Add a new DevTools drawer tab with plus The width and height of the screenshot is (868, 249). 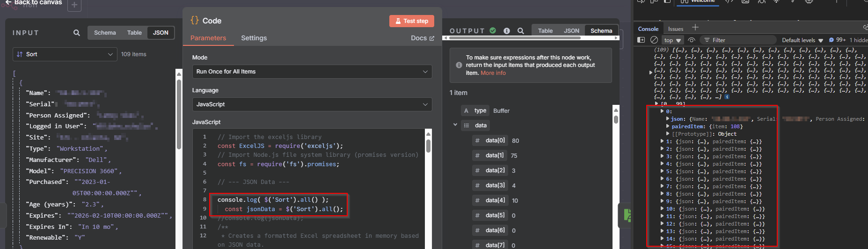695,28
